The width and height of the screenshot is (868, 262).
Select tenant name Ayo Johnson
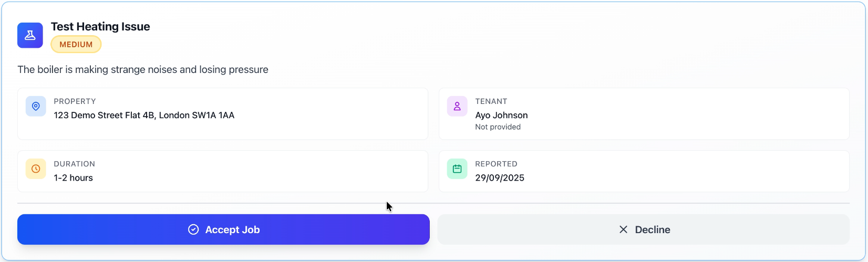pos(501,116)
